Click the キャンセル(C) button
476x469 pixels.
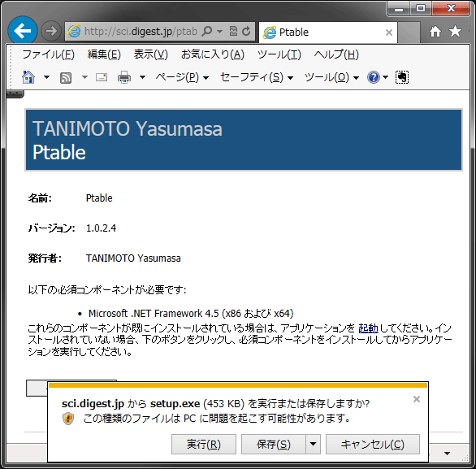click(373, 444)
